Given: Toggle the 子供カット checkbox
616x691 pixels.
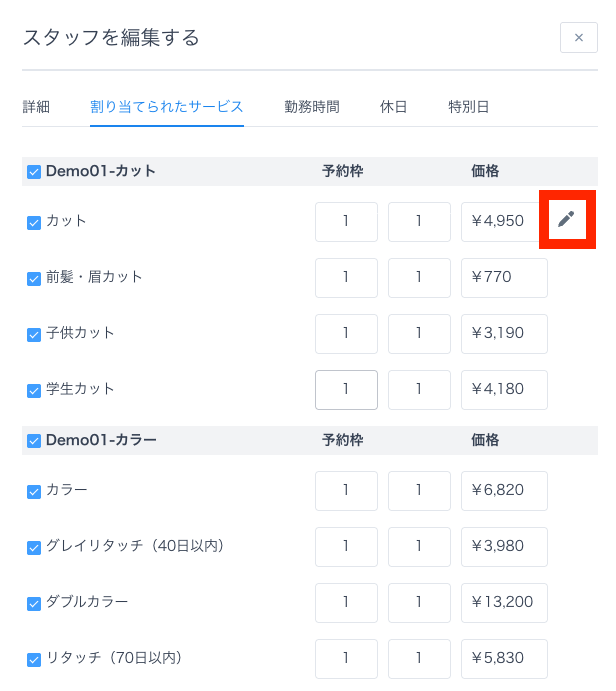Looking at the screenshot, I should coord(34,334).
